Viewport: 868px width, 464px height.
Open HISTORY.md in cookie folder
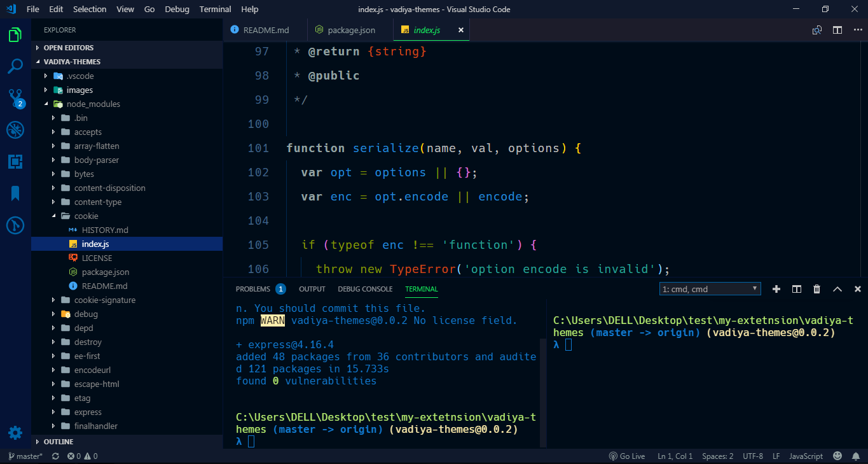pos(127,230)
